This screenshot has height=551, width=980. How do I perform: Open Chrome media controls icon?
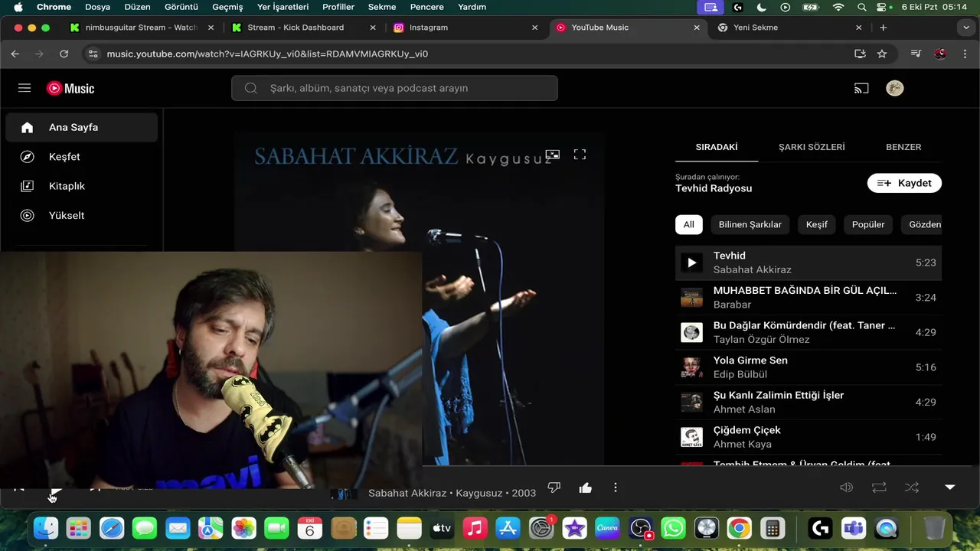tap(916, 54)
